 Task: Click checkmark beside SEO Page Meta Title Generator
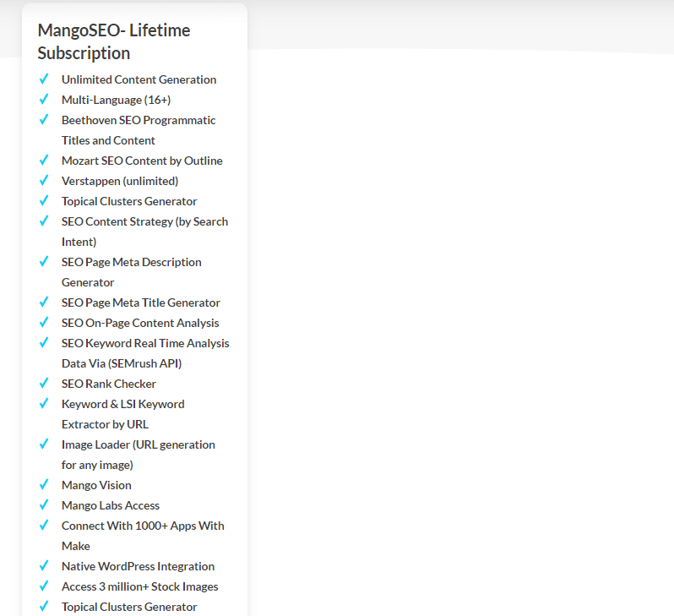(x=44, y=302)
